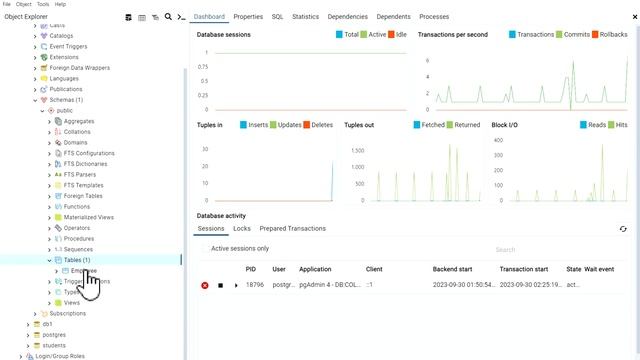Expand the Procedures node

49,239
